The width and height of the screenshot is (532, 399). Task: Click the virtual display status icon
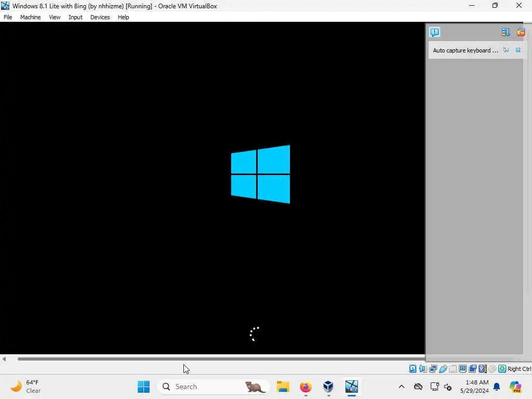(462, 369)
